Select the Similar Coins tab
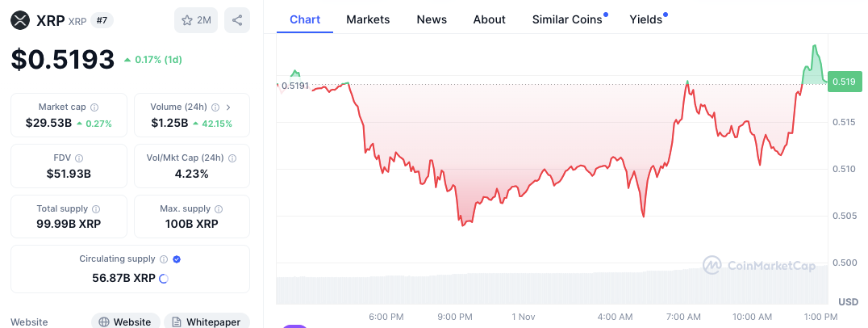 coord(567,19)
